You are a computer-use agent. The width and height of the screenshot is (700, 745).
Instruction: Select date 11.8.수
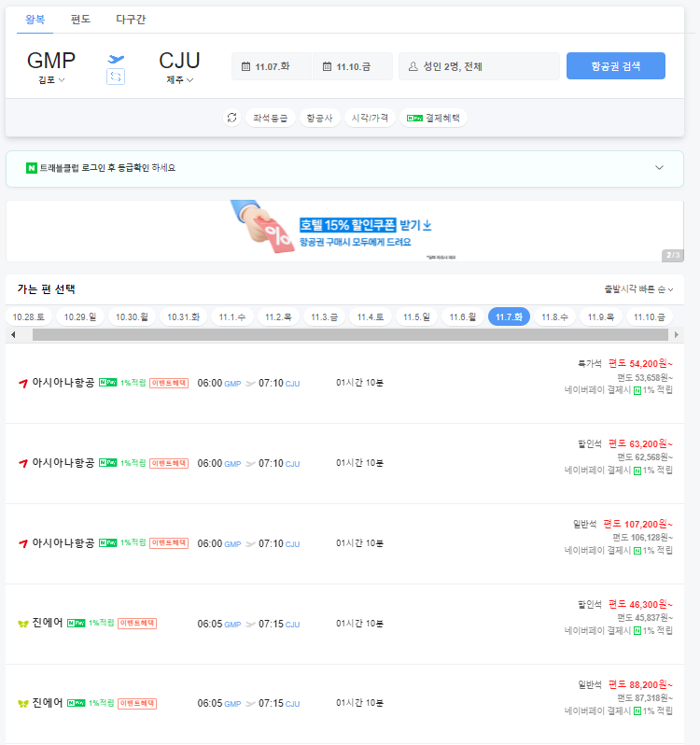pyautogui.click(x=554, y=316)
